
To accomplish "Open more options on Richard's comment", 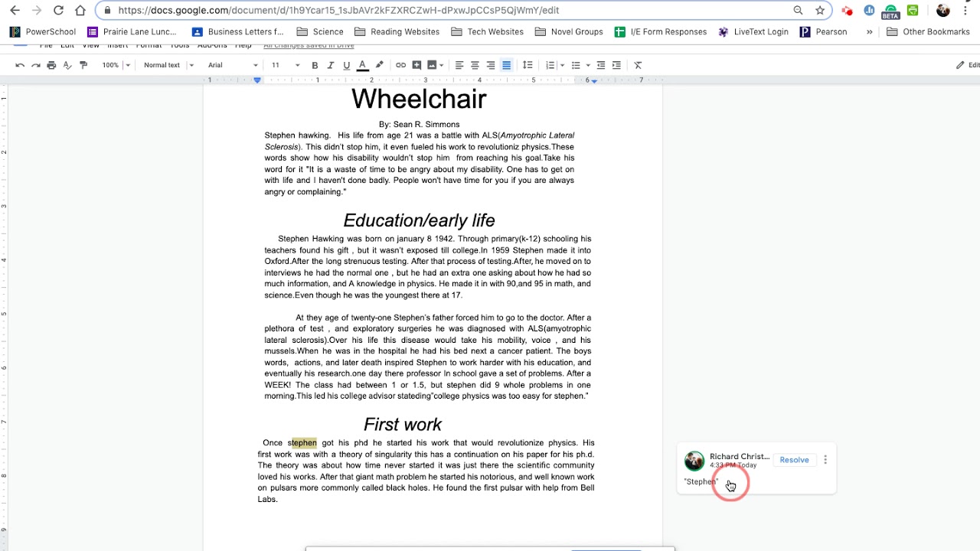I will pyautogui.click(x=825, y=460).
